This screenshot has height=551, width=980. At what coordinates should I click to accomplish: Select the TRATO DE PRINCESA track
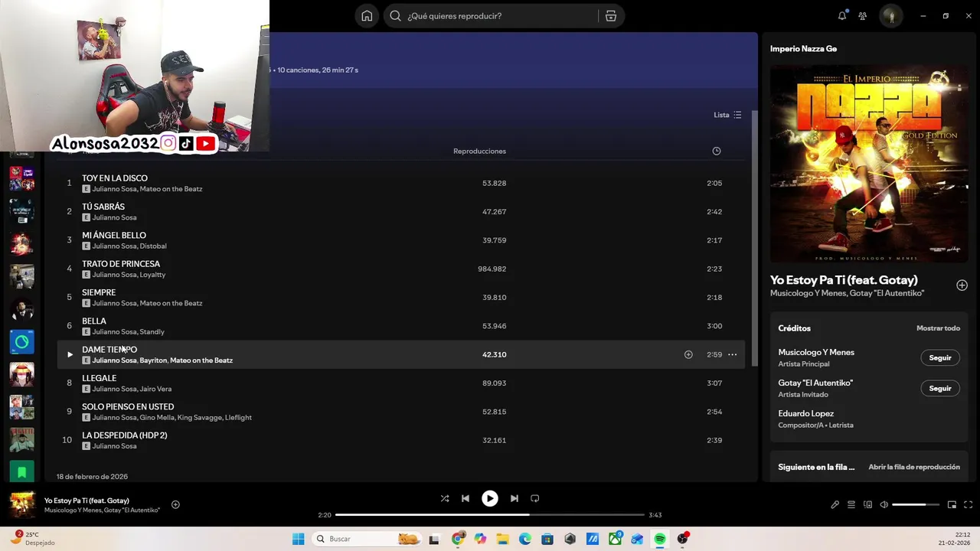click(121, 264)
